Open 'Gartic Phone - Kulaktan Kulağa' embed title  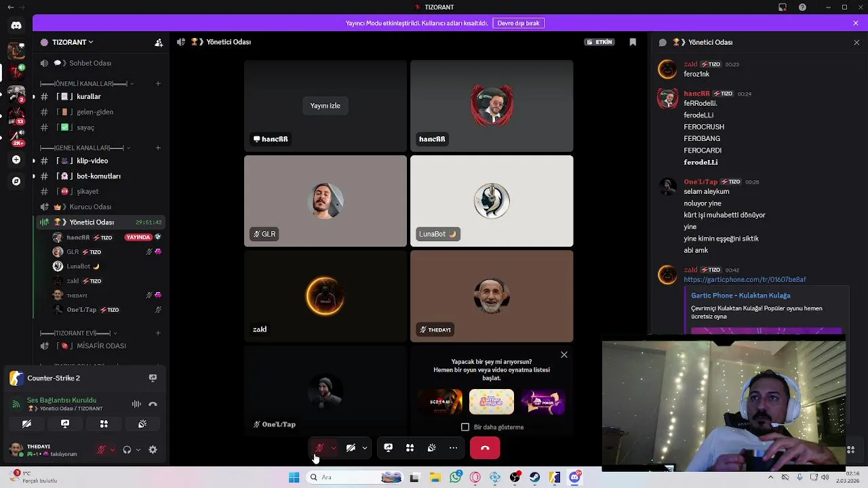click(741, 296)
